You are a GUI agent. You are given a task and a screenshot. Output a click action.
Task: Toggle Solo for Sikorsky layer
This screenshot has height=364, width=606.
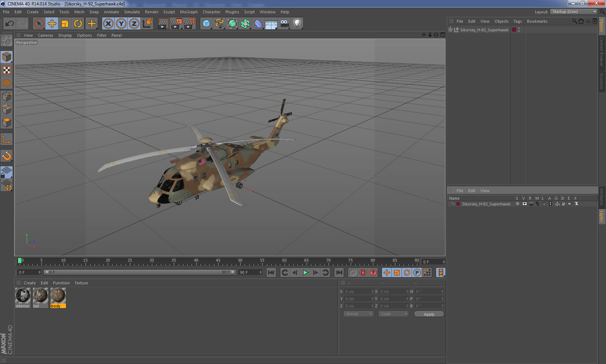(x=518, y=204)
